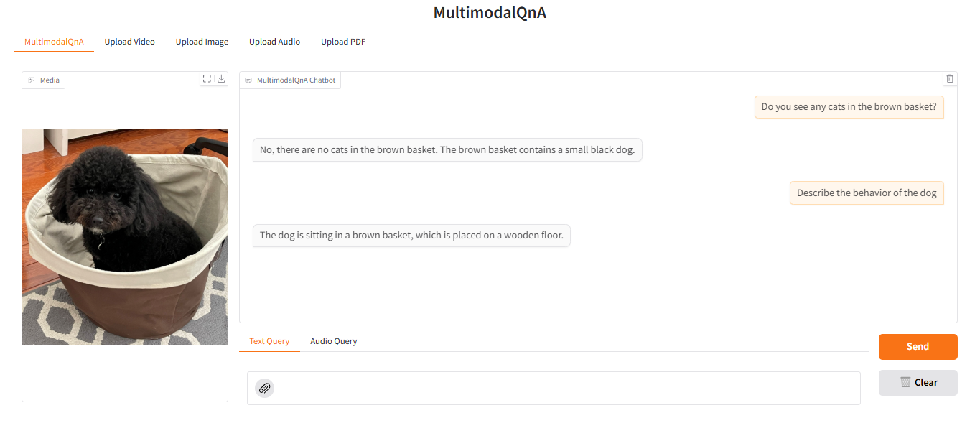Download the displayed media file
Image resolution: width=980 pixels, height=436 pixels.
pyautogui.click(x=221, y=78)
